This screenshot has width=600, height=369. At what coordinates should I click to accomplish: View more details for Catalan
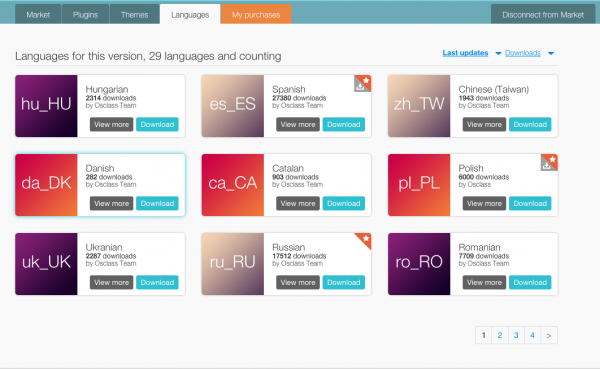point(298,203)
